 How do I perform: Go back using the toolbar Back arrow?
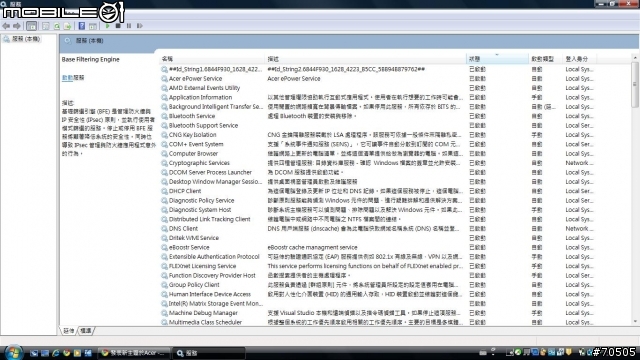click(6, 26)
